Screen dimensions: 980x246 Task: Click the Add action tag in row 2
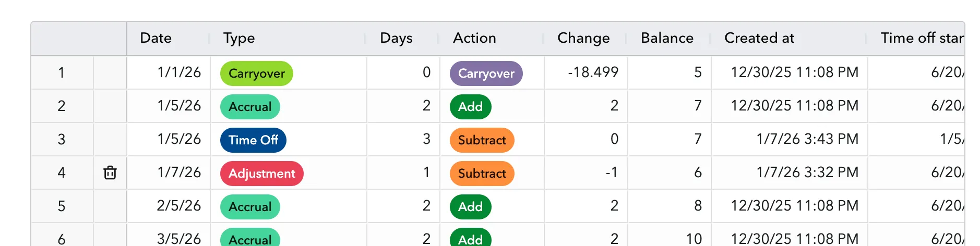[471, 107]
